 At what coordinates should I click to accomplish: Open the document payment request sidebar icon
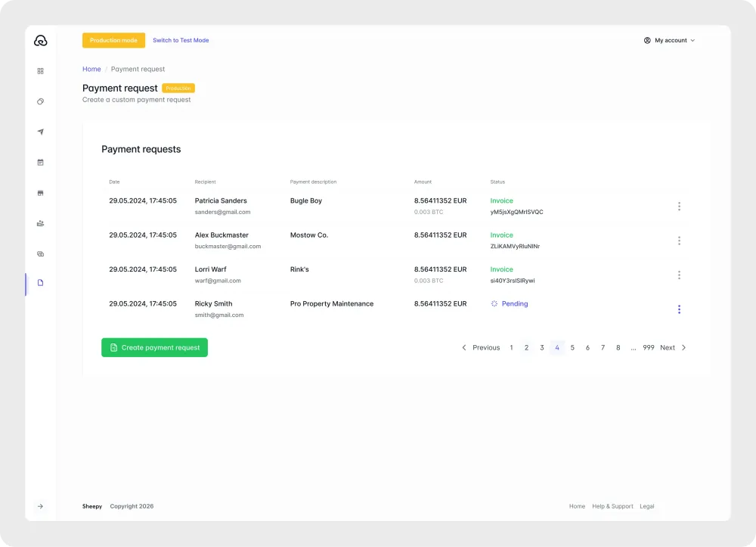[x=41, y=283]
